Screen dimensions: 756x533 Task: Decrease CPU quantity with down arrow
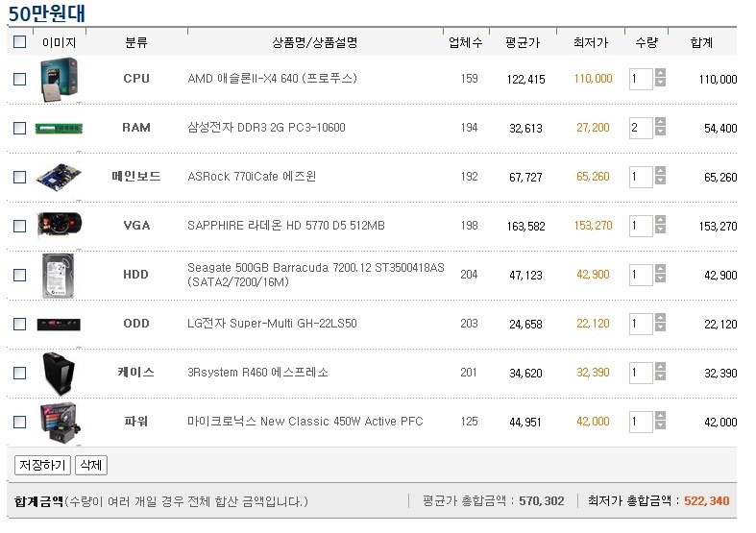(x=660, y=84)
